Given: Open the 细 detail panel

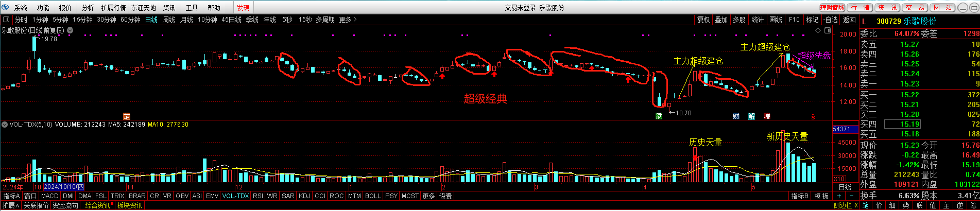Looking at the screenshot, I should point(892,205).
